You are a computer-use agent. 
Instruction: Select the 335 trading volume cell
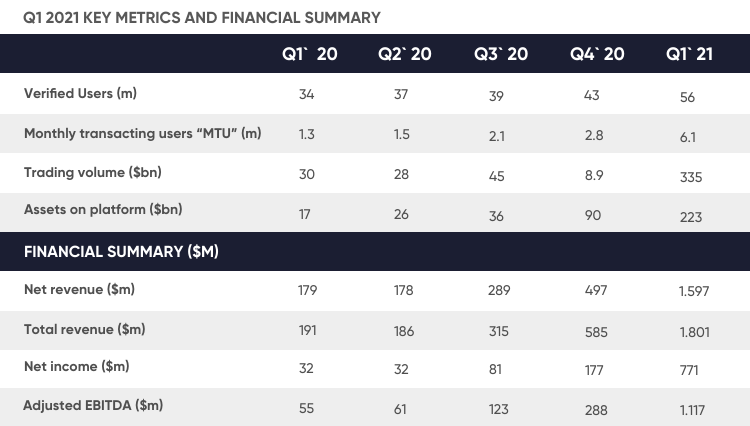pos(690,177)
